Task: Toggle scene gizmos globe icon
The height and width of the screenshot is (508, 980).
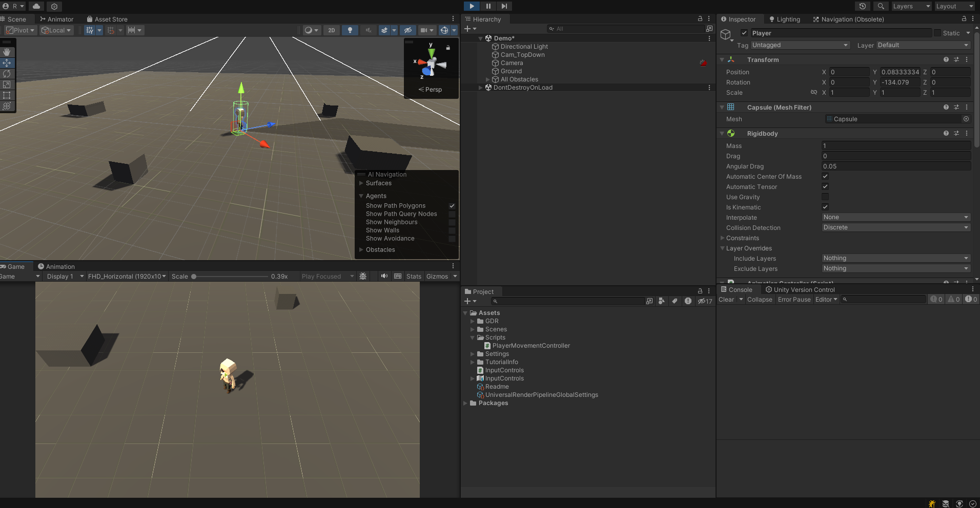Action: [x=444, y=30]
